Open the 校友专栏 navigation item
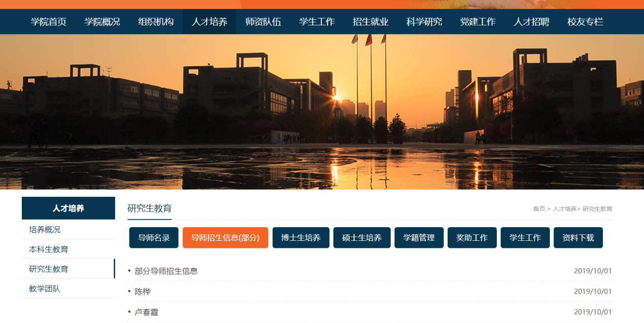Screen dimensions: 644x323 tap(585, 22)
